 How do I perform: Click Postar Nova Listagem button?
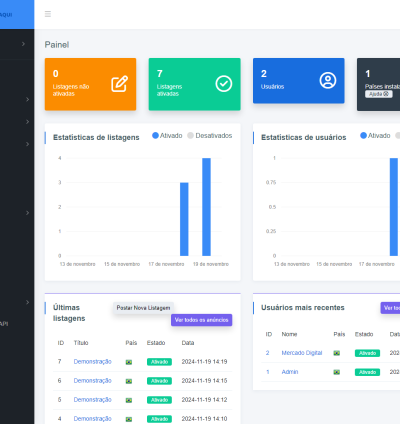point(143,308)
